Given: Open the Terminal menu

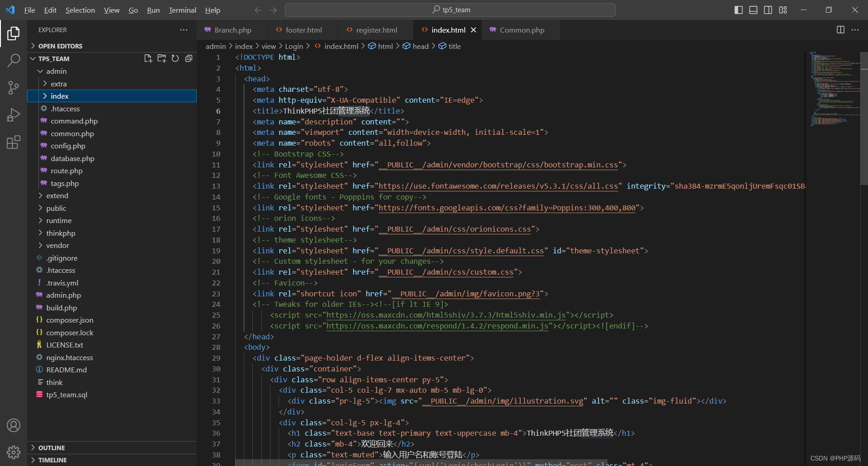Looking at the screenshot, I should [182, 10].
